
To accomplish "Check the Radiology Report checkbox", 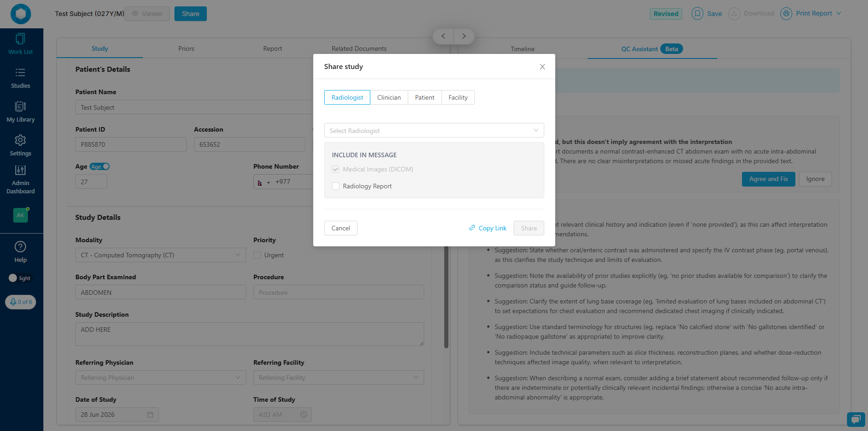I will (336, 186).
